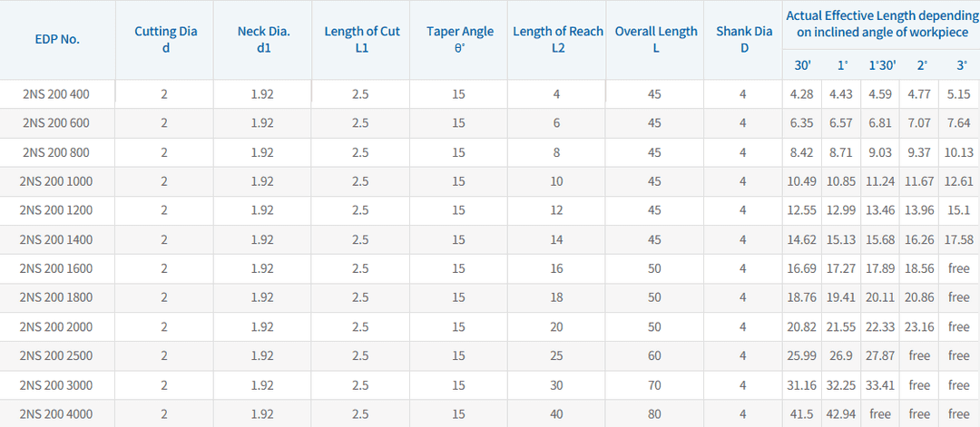This screenshot has width=980, height=427.
Task: Click EDP number 2NS 200 4000
Action: click(x=56, y=414)
